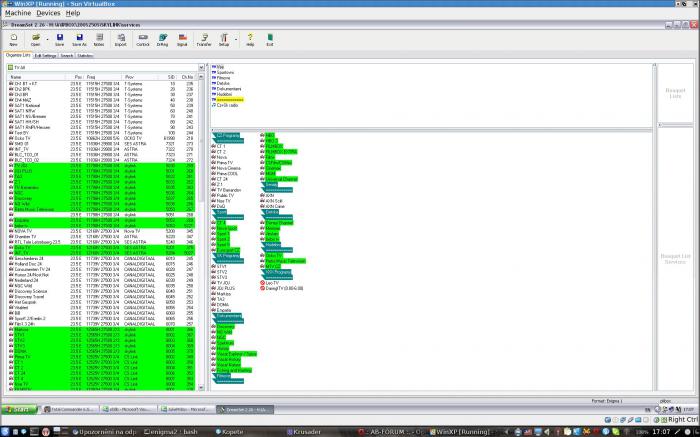Click scroll-down arrow of service list
The width and height of the screenshot is (700, 437).
point(201,388)
